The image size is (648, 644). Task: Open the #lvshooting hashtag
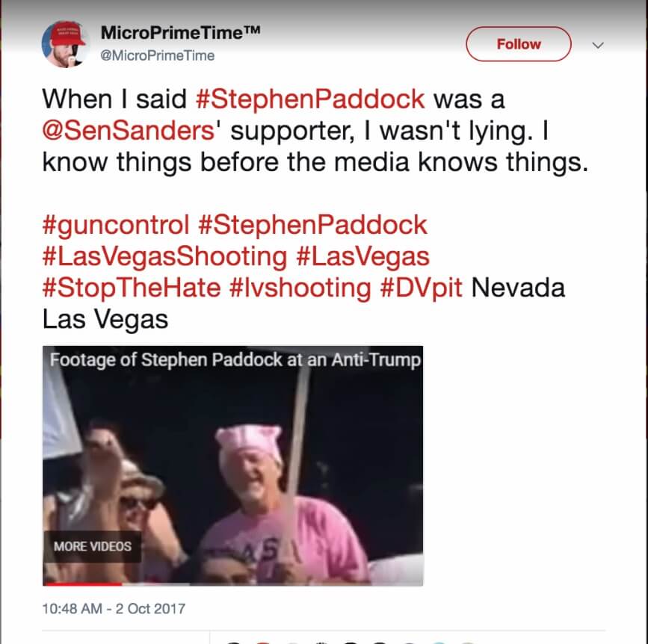[300, 288]
